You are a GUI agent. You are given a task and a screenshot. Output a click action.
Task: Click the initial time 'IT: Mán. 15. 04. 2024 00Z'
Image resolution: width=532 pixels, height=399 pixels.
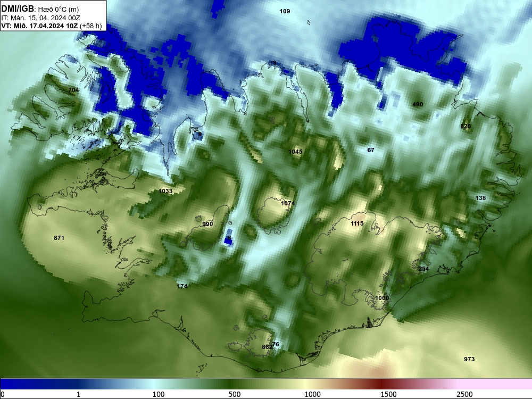(41, 18)
